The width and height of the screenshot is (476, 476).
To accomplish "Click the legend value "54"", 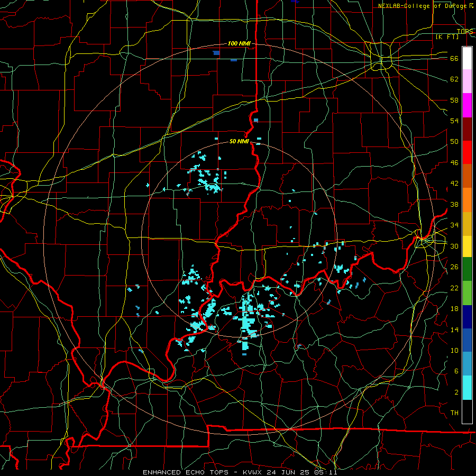I will 454,121.
